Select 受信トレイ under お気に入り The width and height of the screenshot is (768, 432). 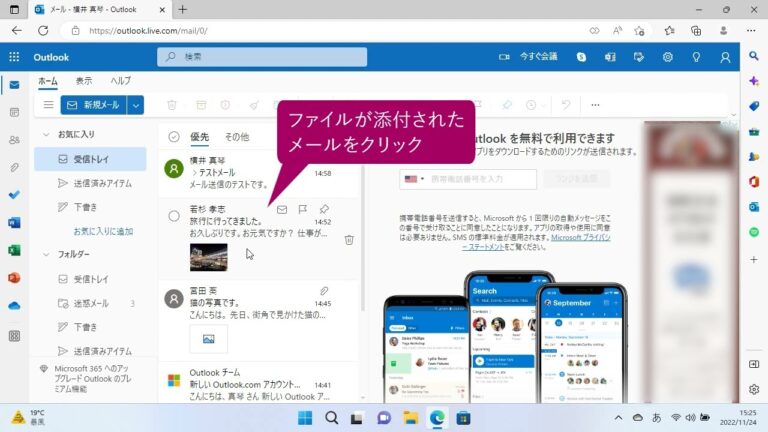coord(90,159)
